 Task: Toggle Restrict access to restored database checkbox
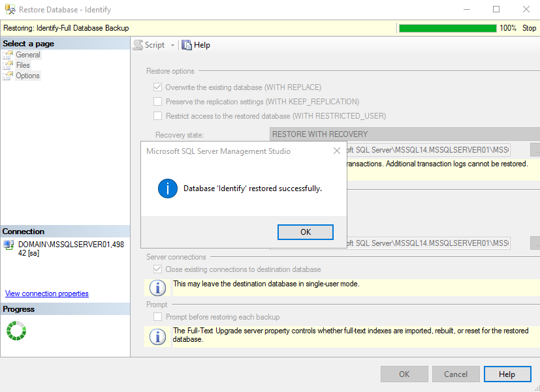(158, 116)
